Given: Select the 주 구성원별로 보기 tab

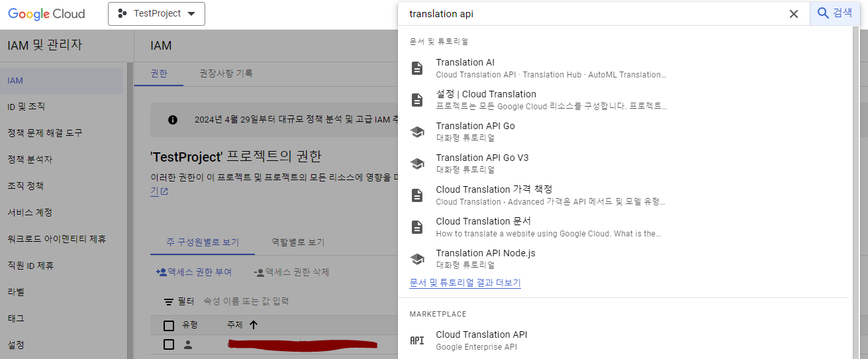Looking at the screenshot, I should [203, 242].
